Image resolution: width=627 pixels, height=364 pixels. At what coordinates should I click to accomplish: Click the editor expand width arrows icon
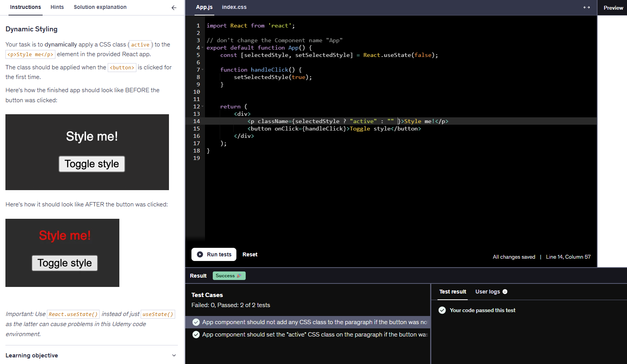586,7
